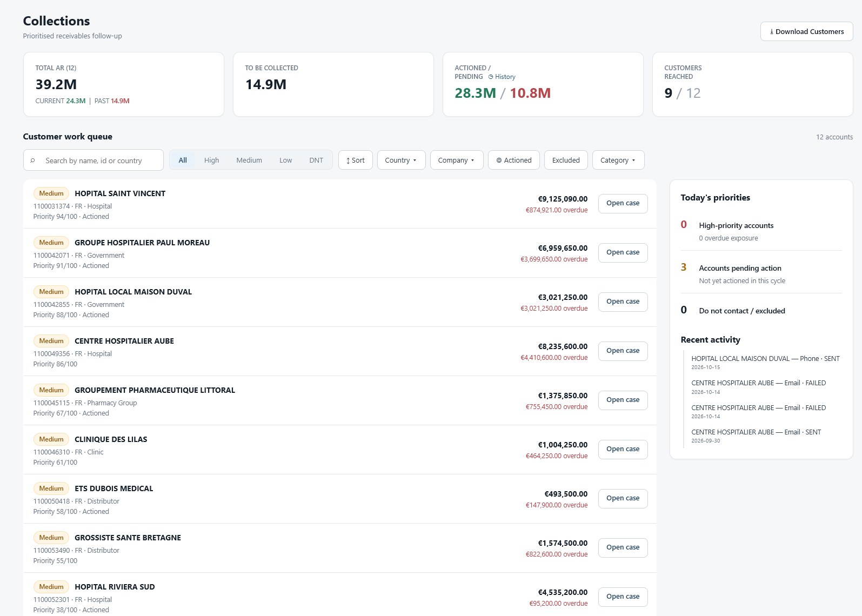This screenshot has height=616, width=862.
Task: Open case for CLINIQUE DES LILAS
Action: coord(623,449)
